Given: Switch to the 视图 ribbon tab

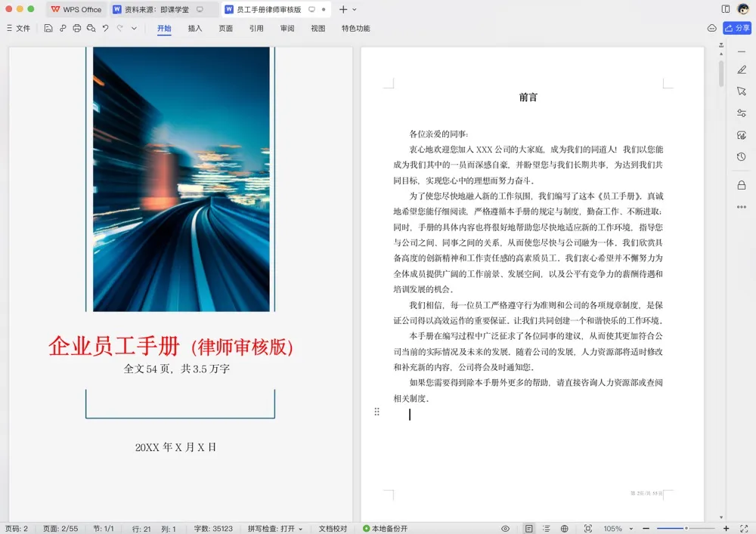Looking at the screenshot, I should click(318, 29).
